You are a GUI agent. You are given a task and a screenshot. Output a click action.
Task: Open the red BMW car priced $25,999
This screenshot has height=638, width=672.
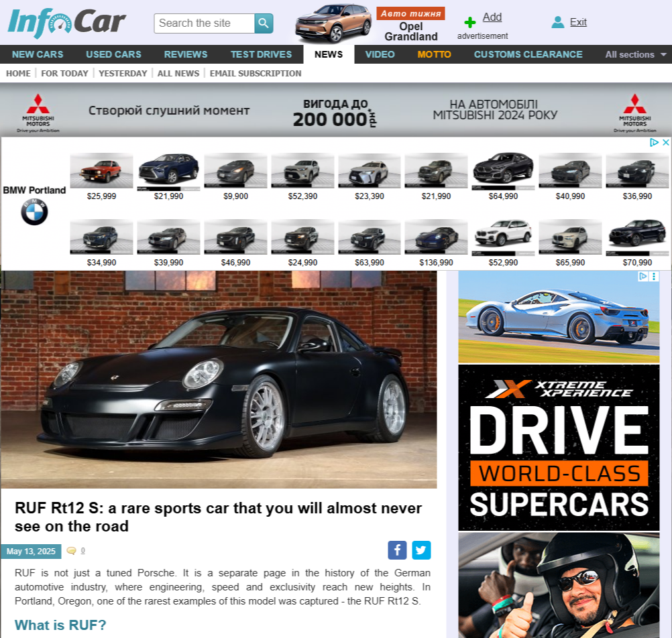(x=101, y=170)
